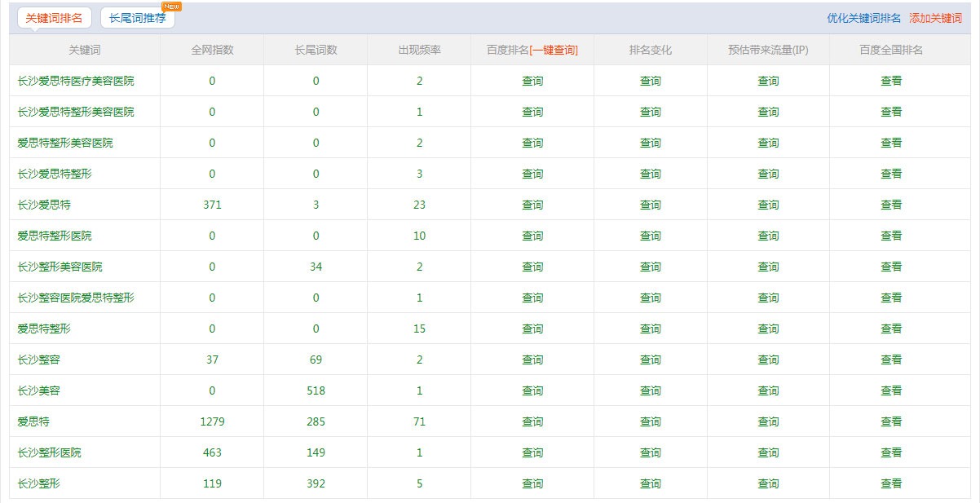
Task: Query 排名变化 for 长沙爱思特整形美容医院
Action: (x=651, y=112)
